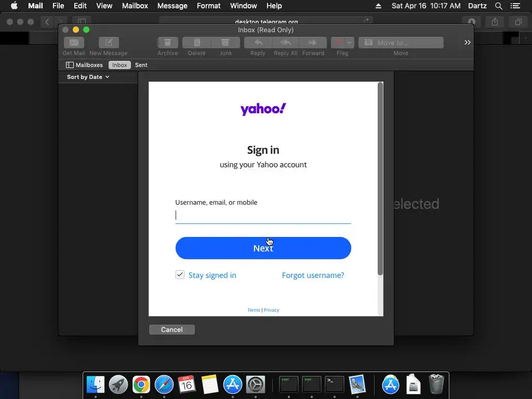Open the Notification Center list icon
Screen dimensions: 532x399
515,6
